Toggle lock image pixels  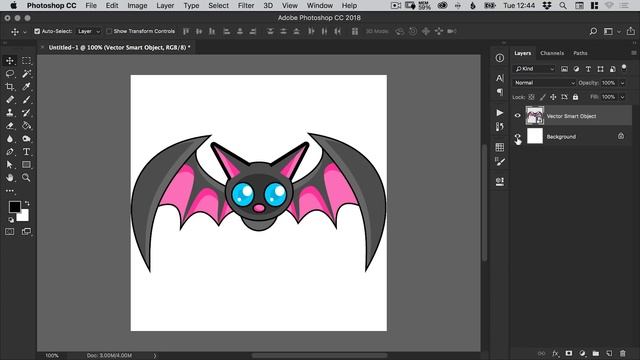coord(542,97)
